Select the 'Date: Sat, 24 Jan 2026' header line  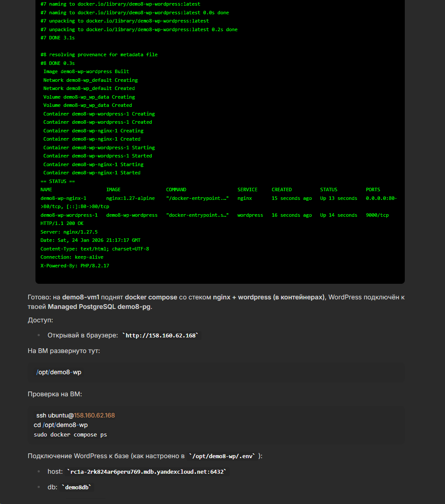[90, 241]
